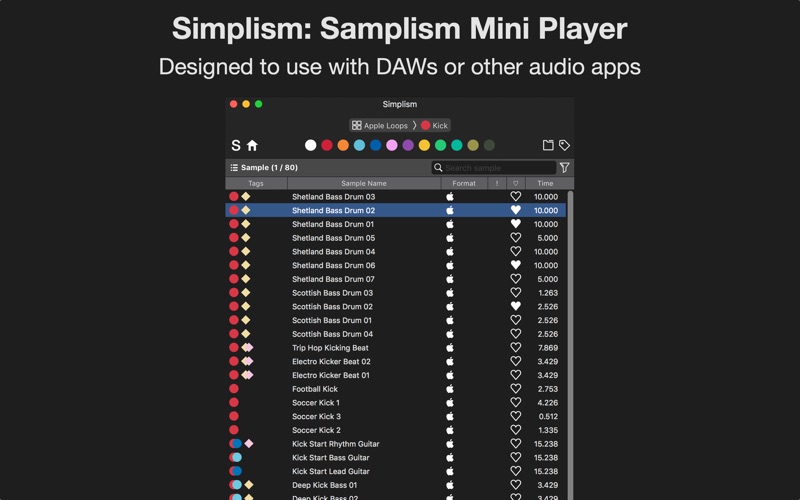
Task: Click Apple format icon of Trip Hop Kicking Beat
Action: pyautogui.click(x=450, y=347)
